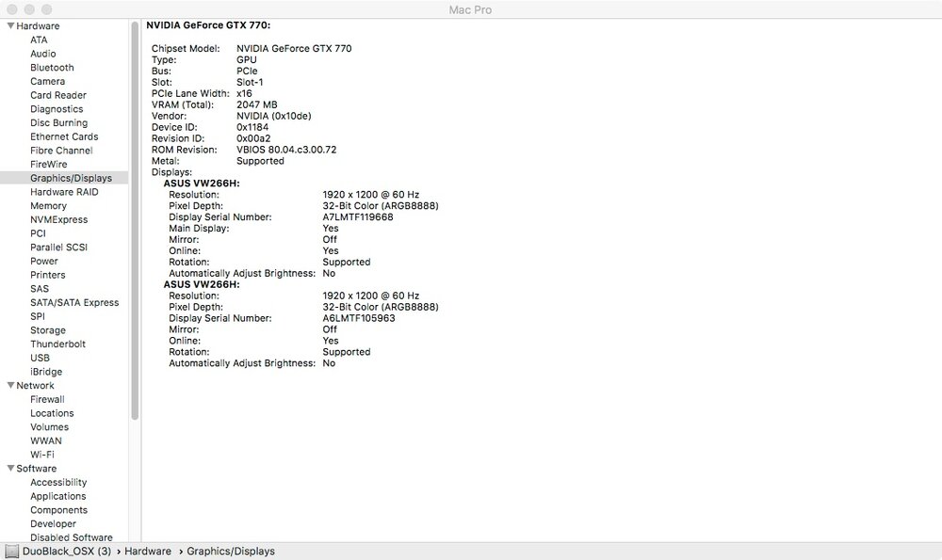Collapse the Network section triangle
Screen dimensions: 942x560
pyautogui.click(x=9, y=386)
